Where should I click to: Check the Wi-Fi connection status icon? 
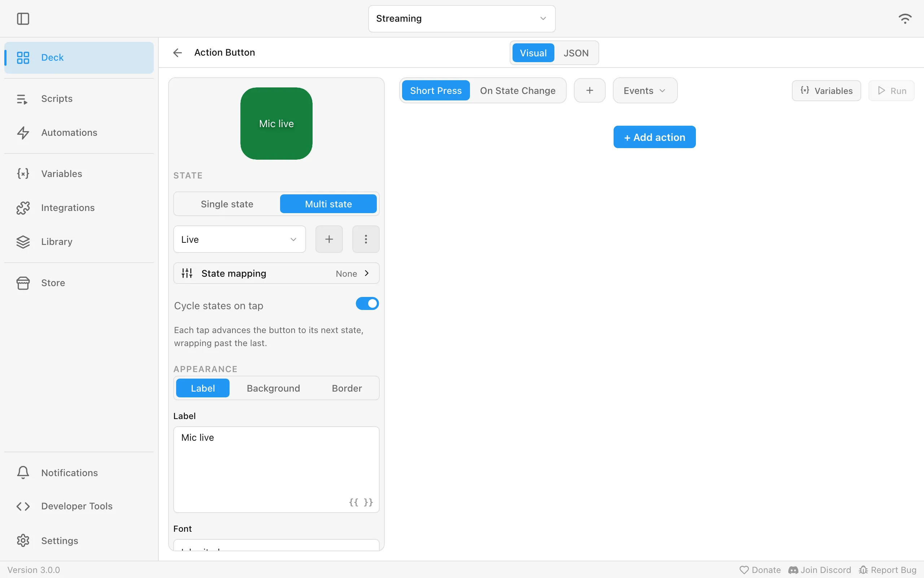click(x=905, y=18)
